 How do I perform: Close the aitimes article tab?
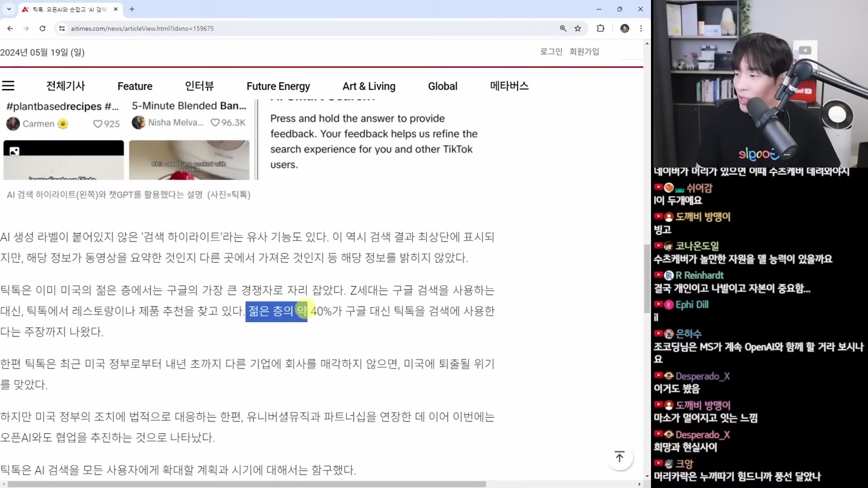click(116, 9)
